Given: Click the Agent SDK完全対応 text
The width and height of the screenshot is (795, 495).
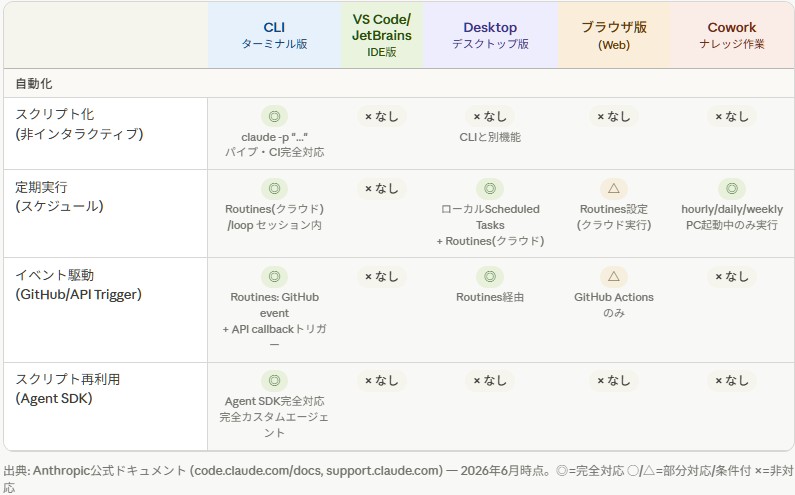Looking at the screenshot, I should 274,401.
